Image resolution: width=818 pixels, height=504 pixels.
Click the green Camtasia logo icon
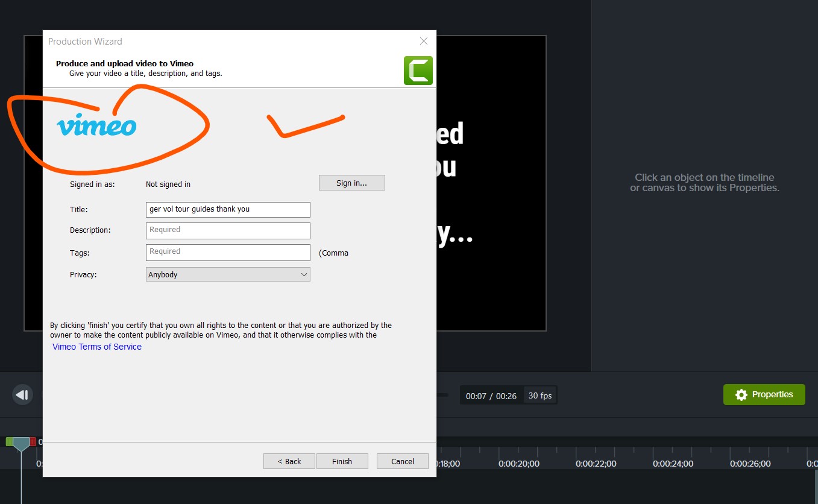[x=418, y=71]
